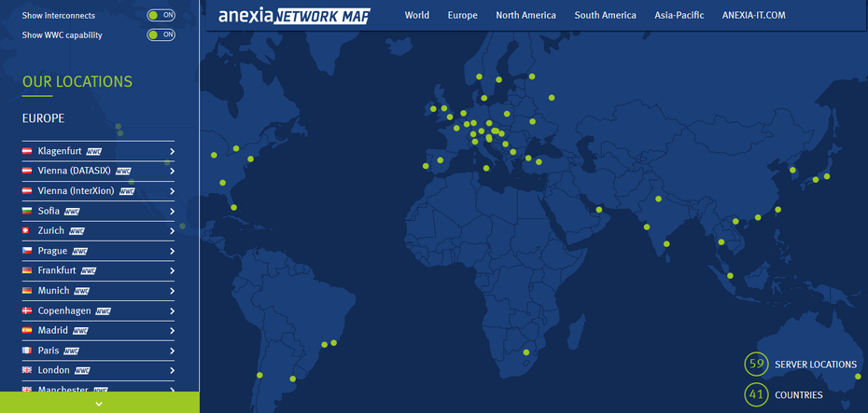The height and width of the screenshot is (413, 868).
Task: Click the Bulgarian flag beside Sofia
Action: click(27, 211)
